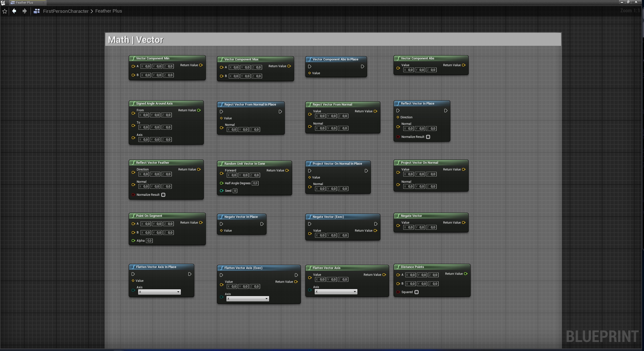Select the Point On Segment node title

pyautogui.click(x=149, y=216)
